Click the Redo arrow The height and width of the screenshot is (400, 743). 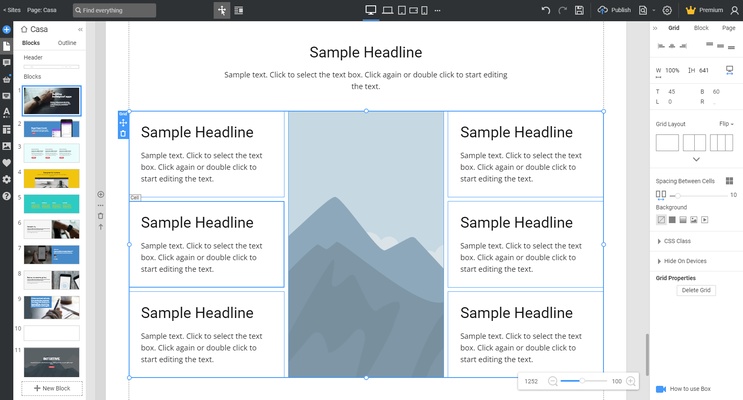coord(562,10)
